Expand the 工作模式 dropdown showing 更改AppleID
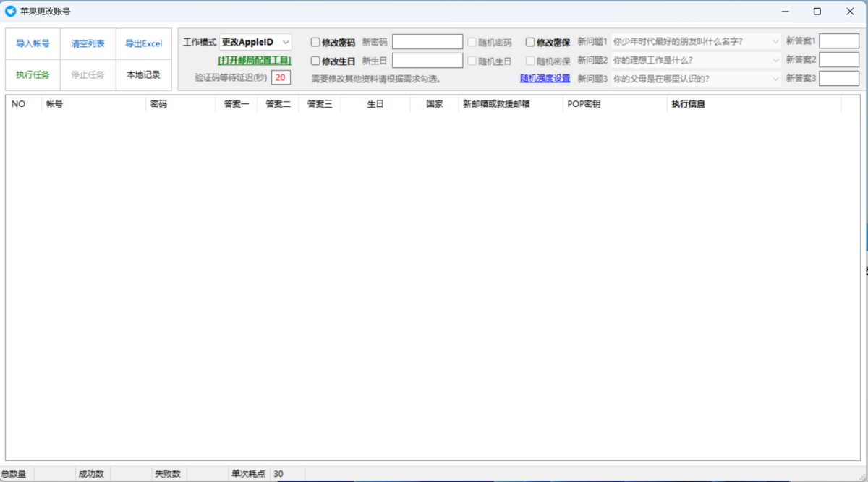868x482 pixels. coord(256,42)
